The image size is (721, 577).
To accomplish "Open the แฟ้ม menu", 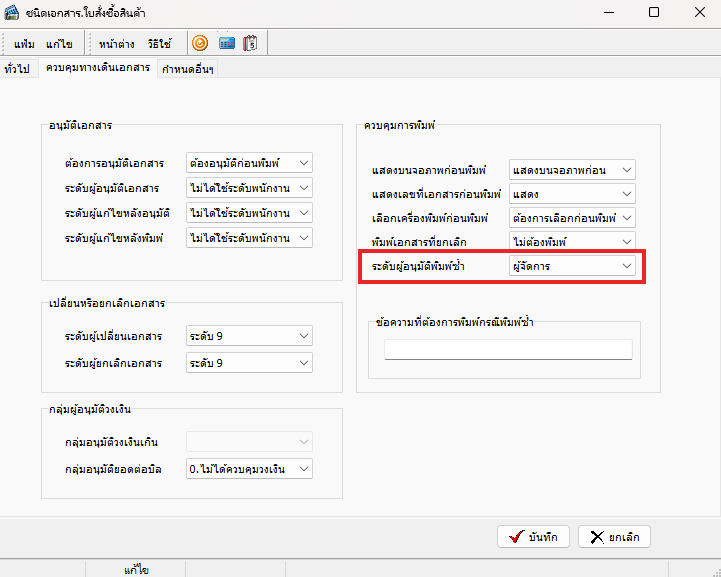I will point(25,44).
